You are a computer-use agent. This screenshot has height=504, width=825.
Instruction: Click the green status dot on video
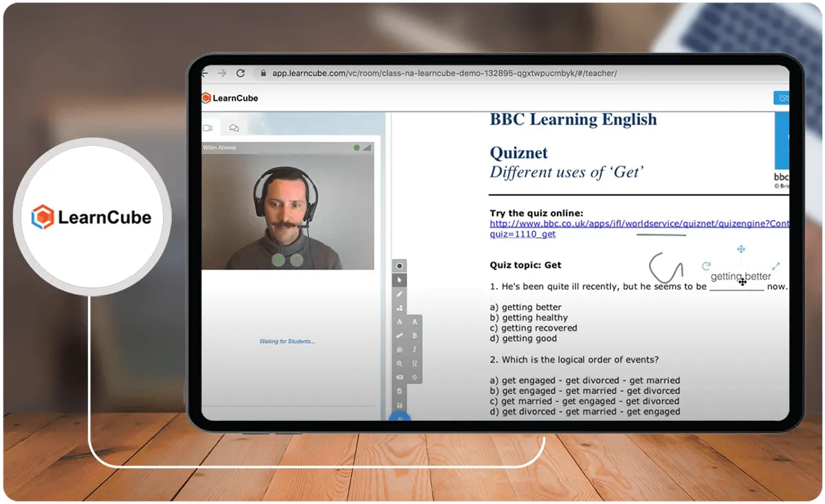pyautogui.click(x=356, y=148)
